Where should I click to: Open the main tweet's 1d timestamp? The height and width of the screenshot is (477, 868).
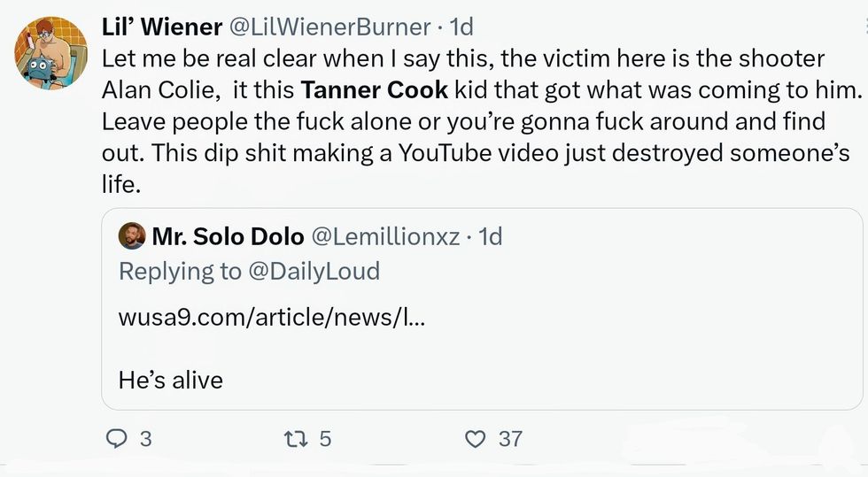461,27
